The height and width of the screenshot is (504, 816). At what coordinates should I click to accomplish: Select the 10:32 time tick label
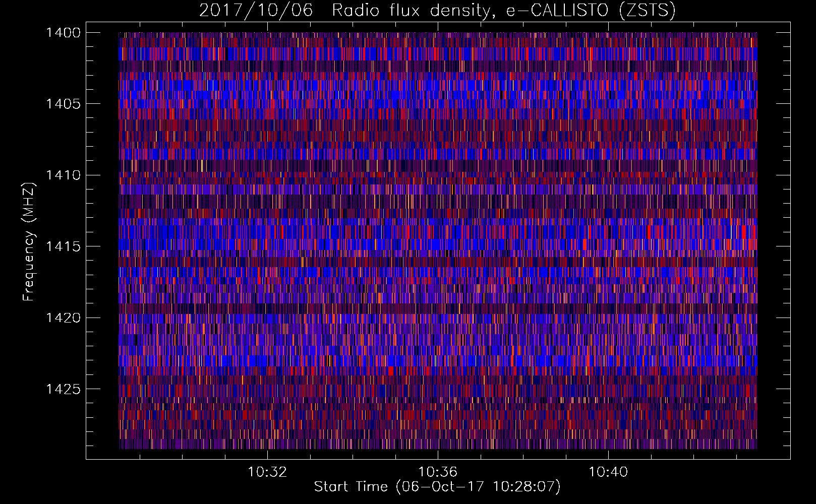pyautogui.click(x=267, y=472)
